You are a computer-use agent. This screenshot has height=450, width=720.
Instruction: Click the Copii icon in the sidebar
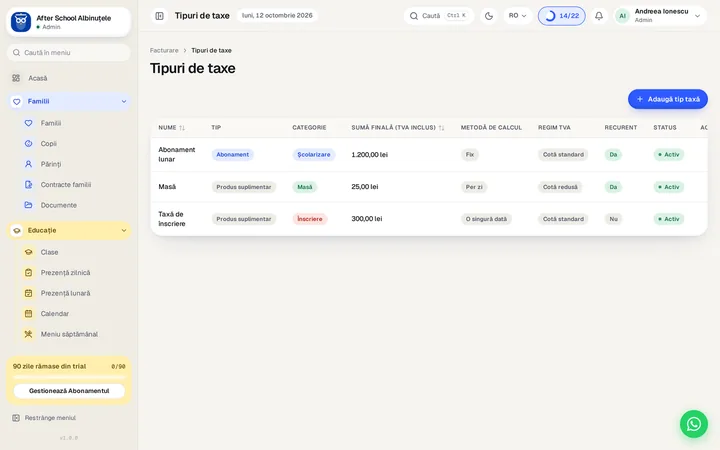pos(28,144)
